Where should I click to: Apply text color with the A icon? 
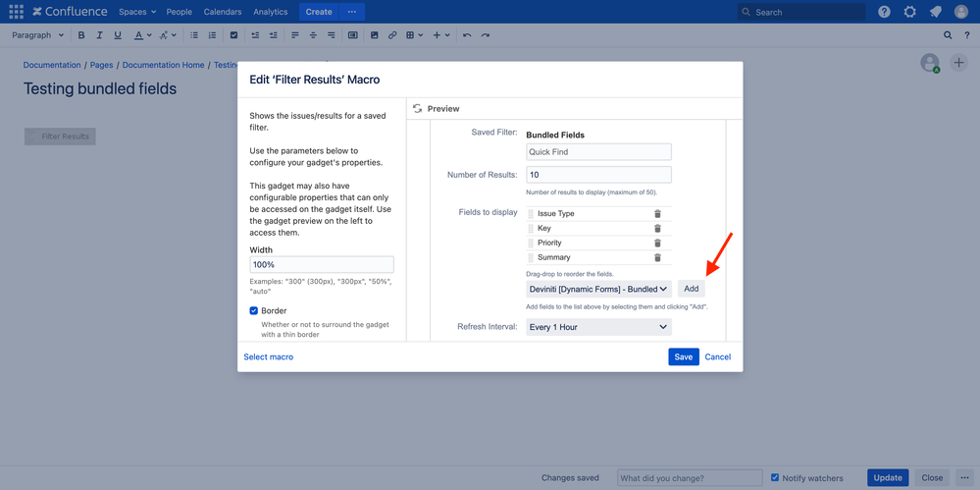pyautogui.click(x=138, y=35)
